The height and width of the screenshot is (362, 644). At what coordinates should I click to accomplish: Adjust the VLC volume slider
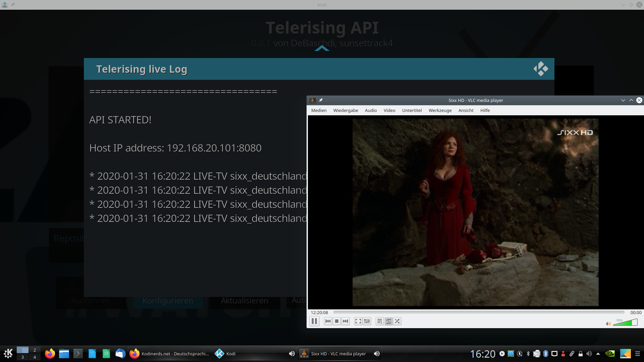coord(625,322)
